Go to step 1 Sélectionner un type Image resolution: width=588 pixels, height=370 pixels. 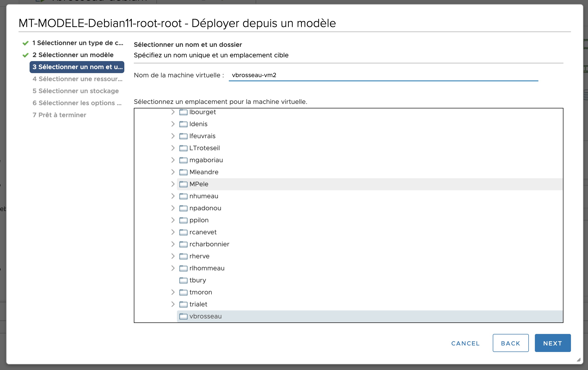pyautogui.click(x=77, y=43)
